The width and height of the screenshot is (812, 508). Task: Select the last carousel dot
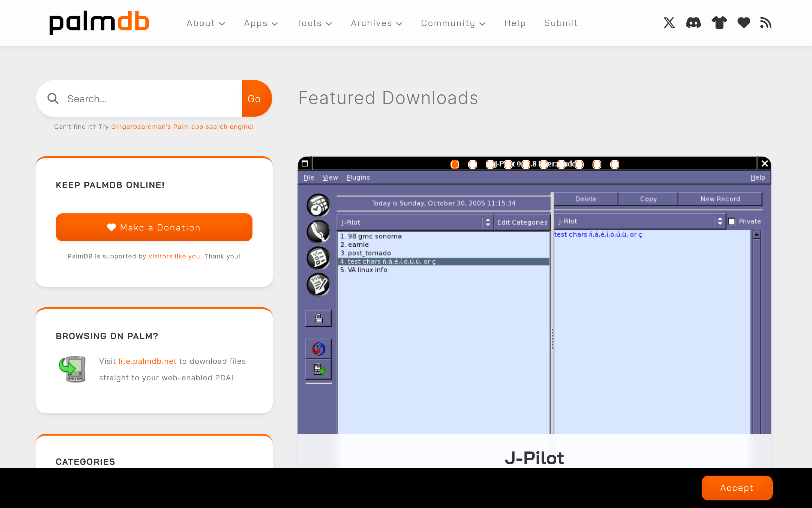tap(614, 164)
